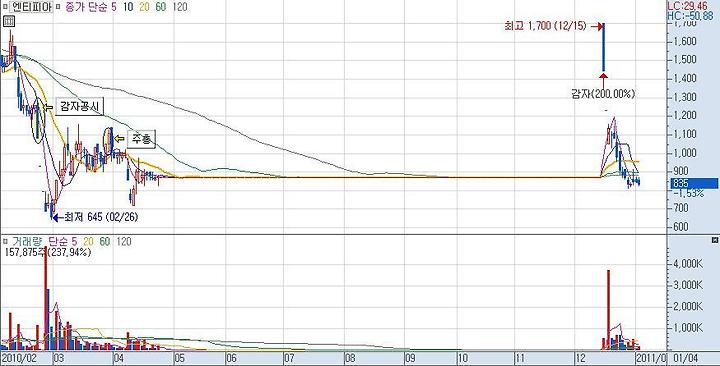Viewport: 720px width, 366px height.
Task: Click the 09 month date axis label
Action: [x=411, y=358]
